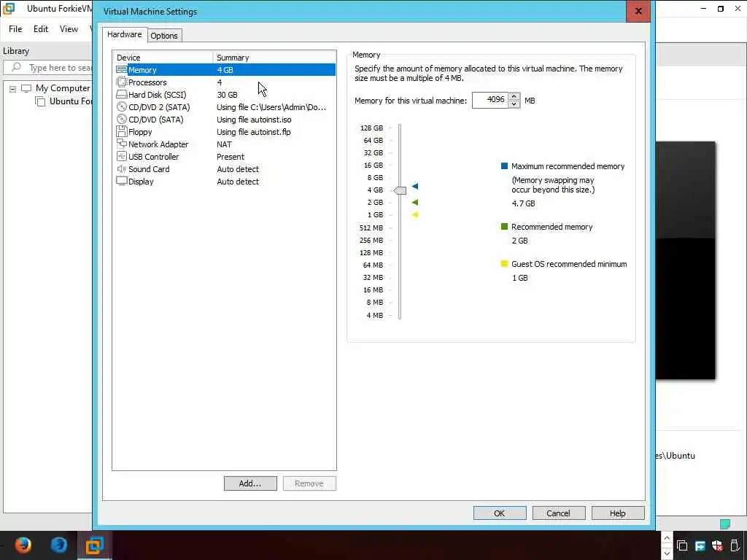The width and height of the screenshot is (747, 560).
Task: Click the VM thumbnail preview behind the dialog
Action: [x=685, y=260]
